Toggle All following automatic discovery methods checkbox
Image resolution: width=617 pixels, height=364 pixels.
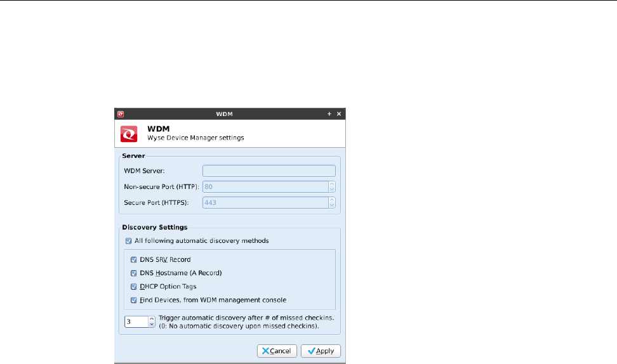point(128,241)
